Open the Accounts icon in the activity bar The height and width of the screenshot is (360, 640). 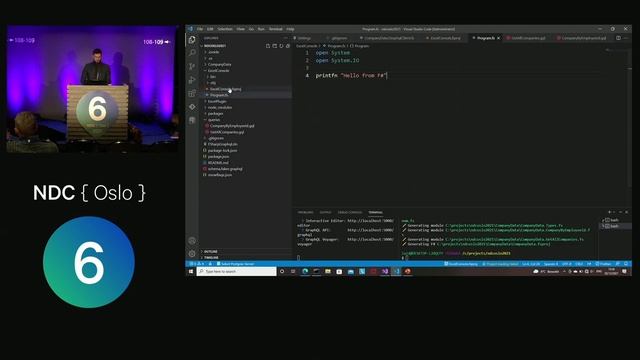click(192, 241)
